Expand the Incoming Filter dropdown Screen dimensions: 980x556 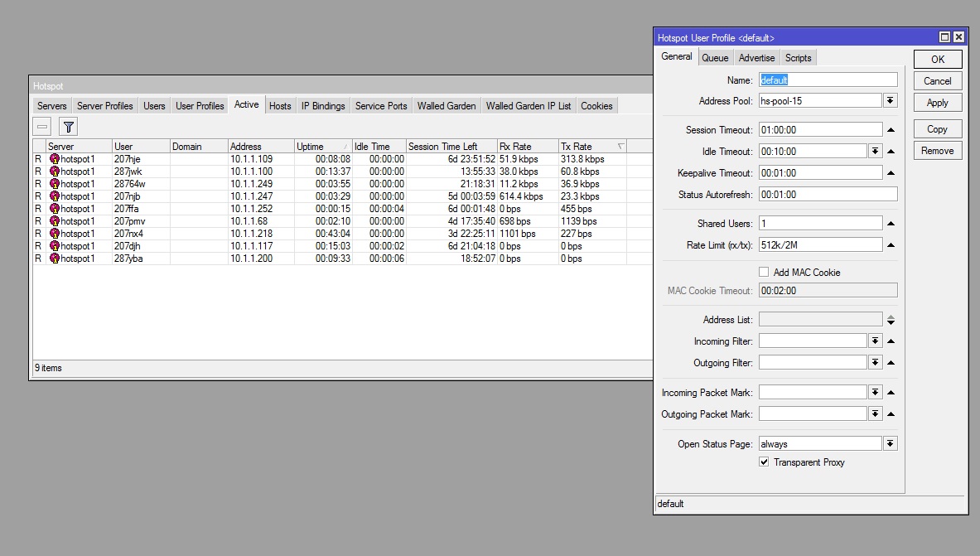click(875, 340)
